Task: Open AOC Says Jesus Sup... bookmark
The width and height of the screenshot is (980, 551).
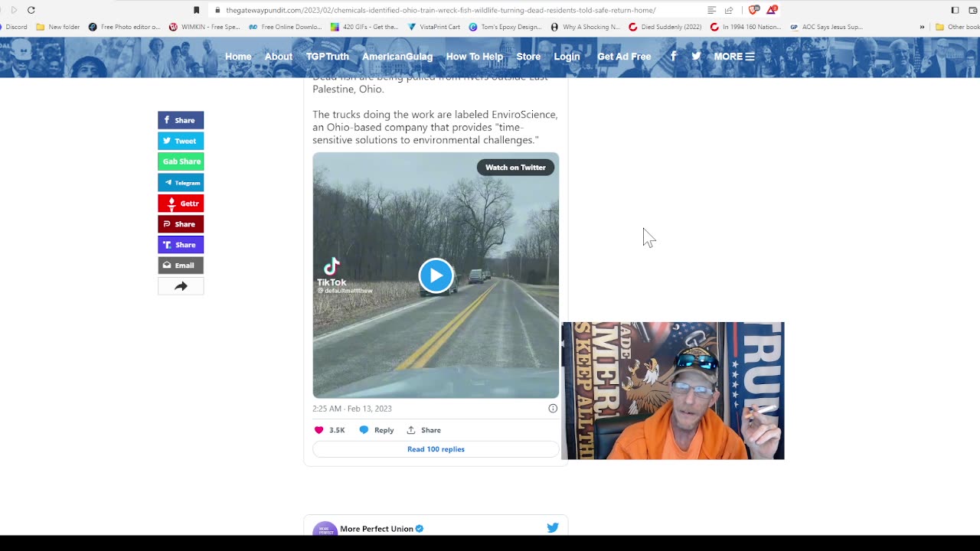Action: tap(826, 27)
